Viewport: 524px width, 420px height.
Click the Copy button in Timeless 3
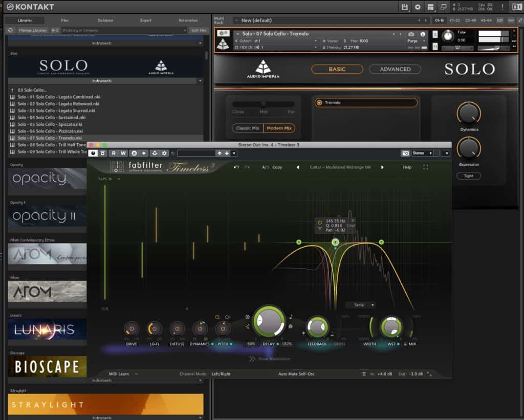pos(277,167)
